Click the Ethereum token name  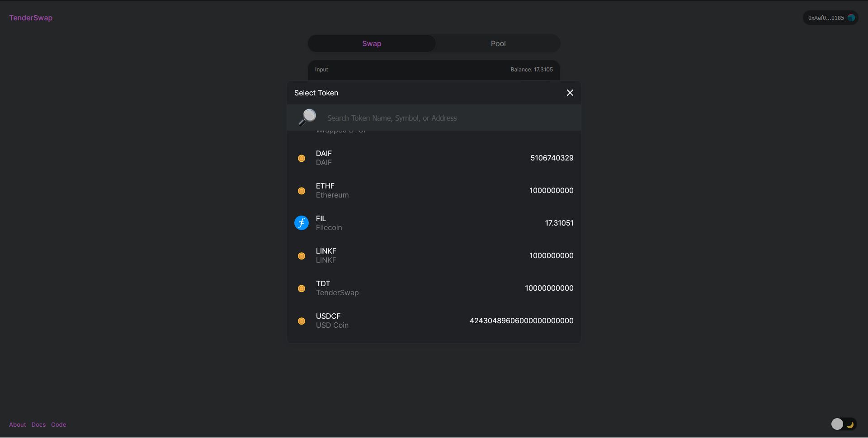pos(332,195)
